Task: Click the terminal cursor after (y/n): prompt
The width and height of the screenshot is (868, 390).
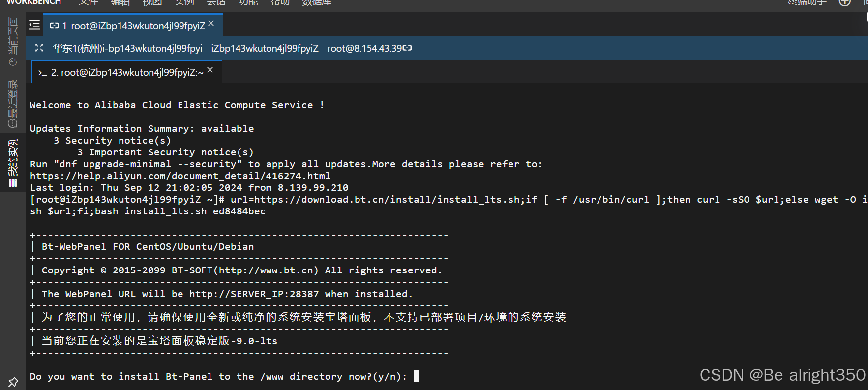Action: (x=417, y=376)
